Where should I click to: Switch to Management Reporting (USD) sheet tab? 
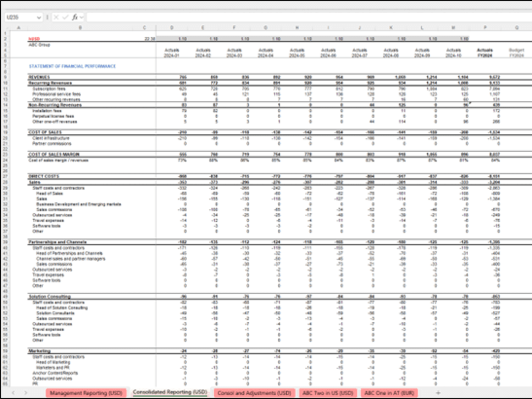pyautogui.click(x=86, y=393)
